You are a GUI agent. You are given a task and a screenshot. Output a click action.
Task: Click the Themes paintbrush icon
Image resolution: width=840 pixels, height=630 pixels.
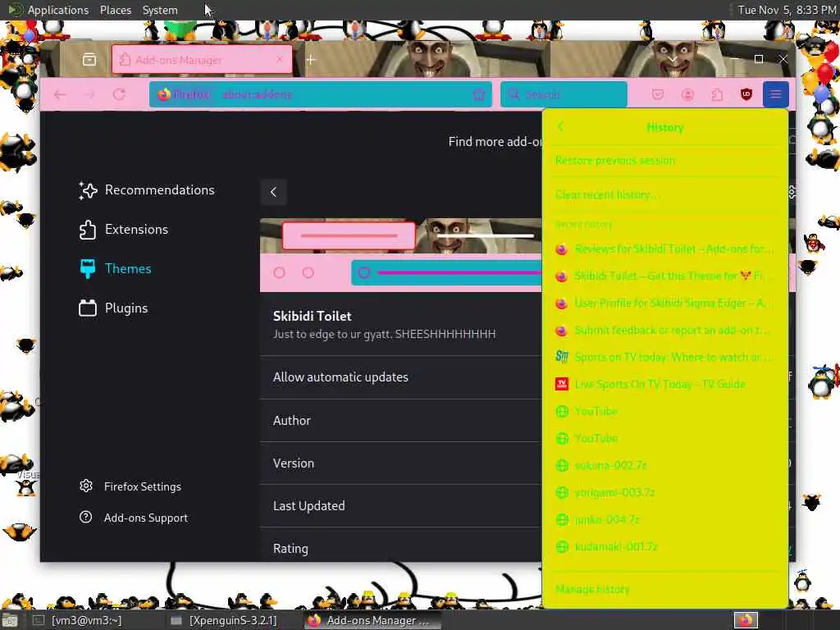click(87, 269)
